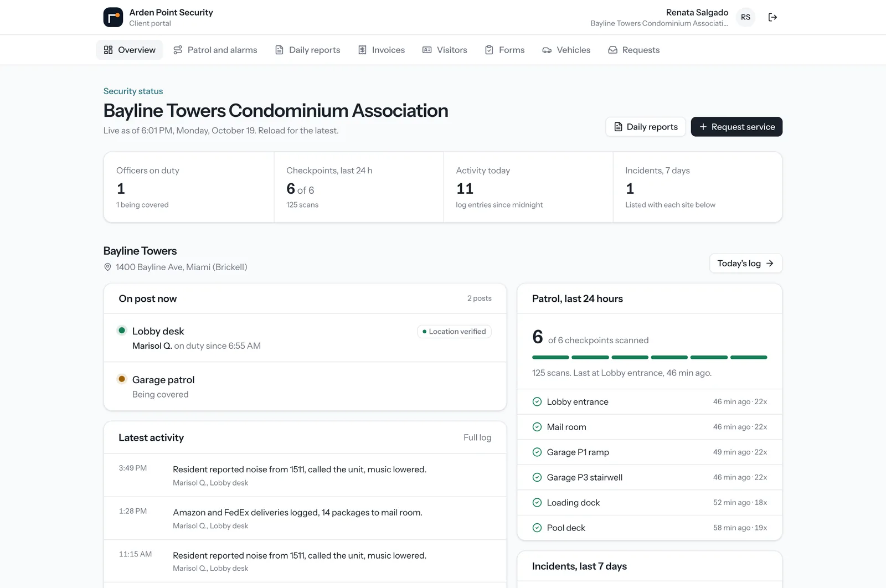Open the Overview tab

(130, 50)
